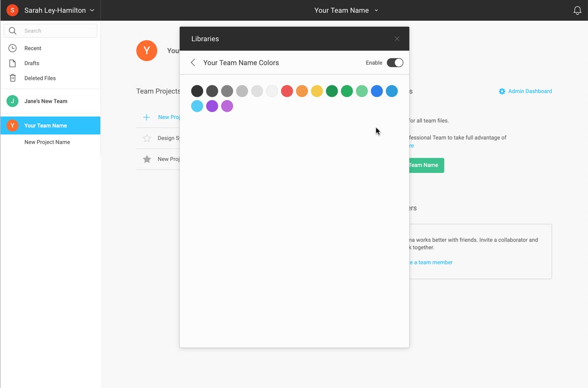The height and width of the screenshot is (388, 588).
Task: Click the filled star beside the project
Action: click(x=147, y=159)
